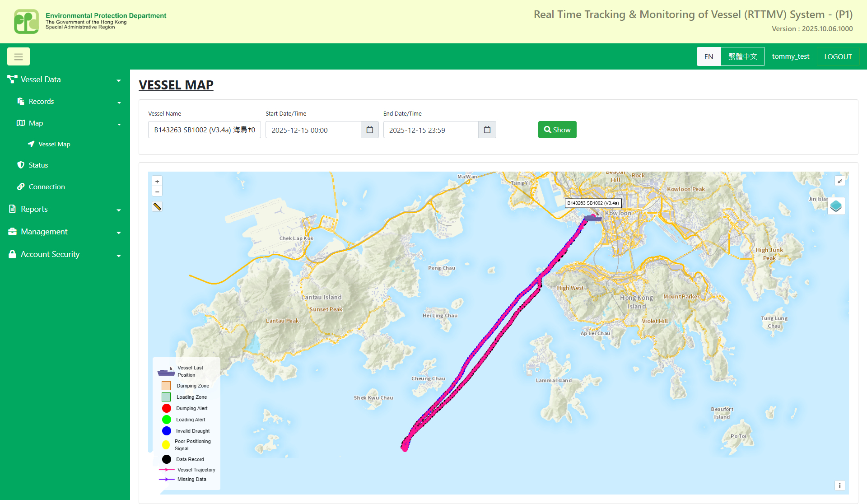Open End Date/Time calendar picker
This screenshot has height=504, width=867.
coord(487,130)
